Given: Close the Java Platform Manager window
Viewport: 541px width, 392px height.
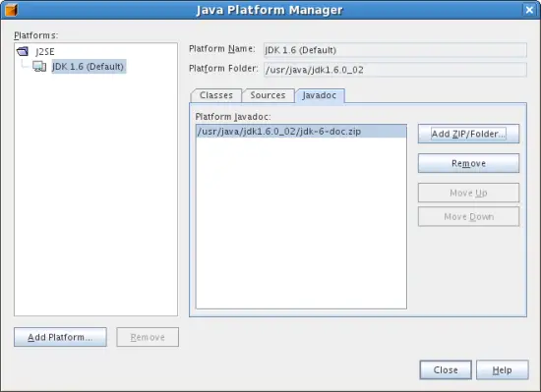Looking at the screenshot, I should point(529,10).
